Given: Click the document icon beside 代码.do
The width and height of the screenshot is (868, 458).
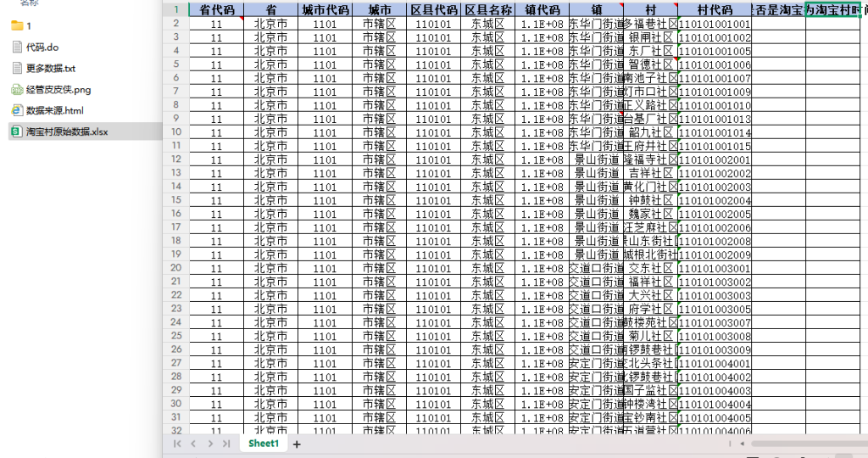Looking at the screenshot, I should pyautogui.click(x=17, y=47).
